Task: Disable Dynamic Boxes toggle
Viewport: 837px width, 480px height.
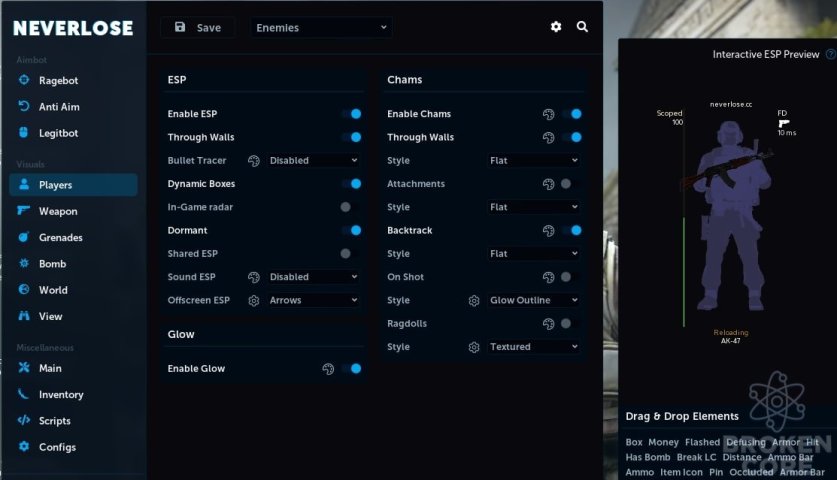Action: tap(352, 184)
